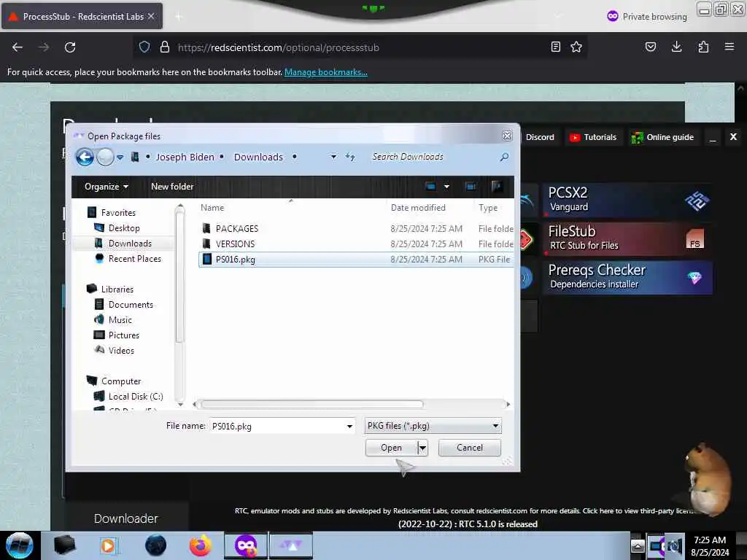Select Libraries in navigation pane
The height and width of the screenshot is (560, 747).
[x=117, y=289]
